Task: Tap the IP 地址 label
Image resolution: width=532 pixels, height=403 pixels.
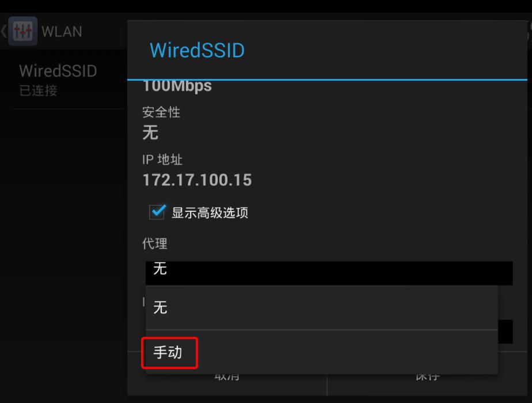Action: coord(162,159)
